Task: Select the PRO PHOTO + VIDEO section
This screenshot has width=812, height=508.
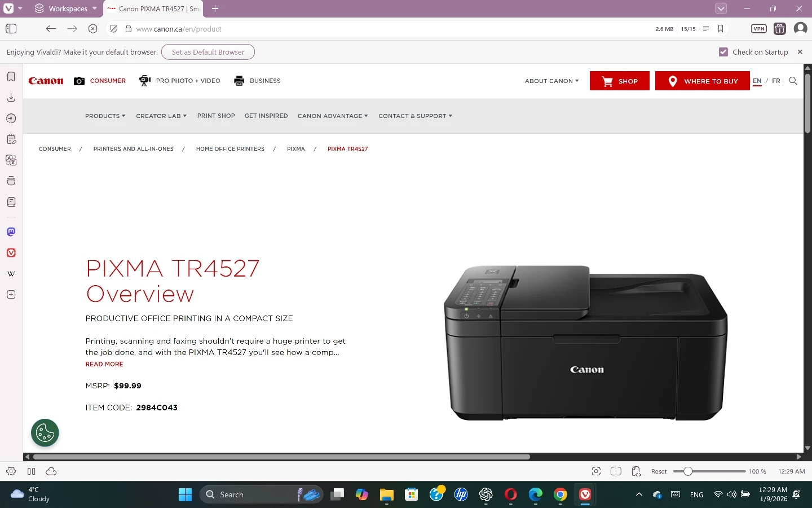Action: 180,81
